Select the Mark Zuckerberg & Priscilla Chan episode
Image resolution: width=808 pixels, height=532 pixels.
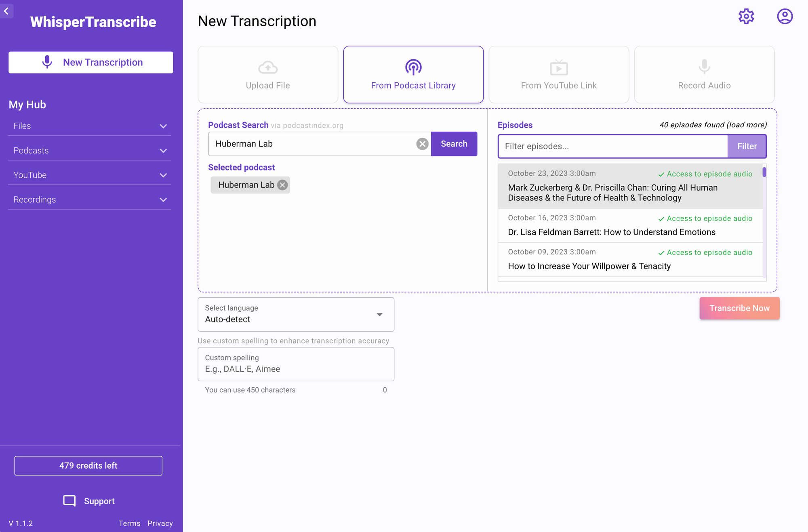click(630, 186)
